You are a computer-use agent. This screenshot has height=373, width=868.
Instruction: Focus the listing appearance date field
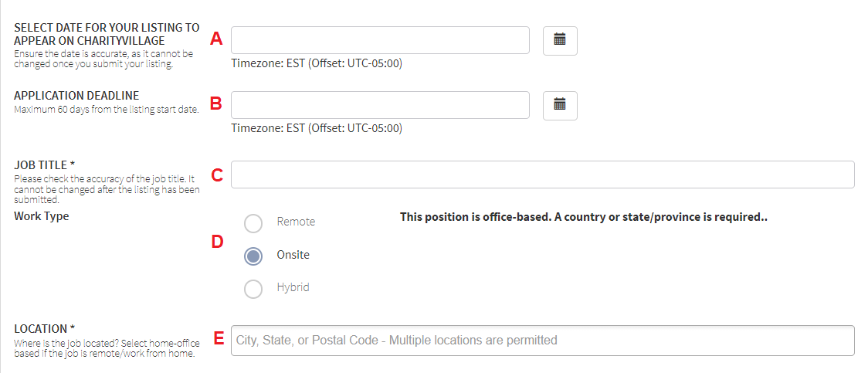(x=380, y=40)
